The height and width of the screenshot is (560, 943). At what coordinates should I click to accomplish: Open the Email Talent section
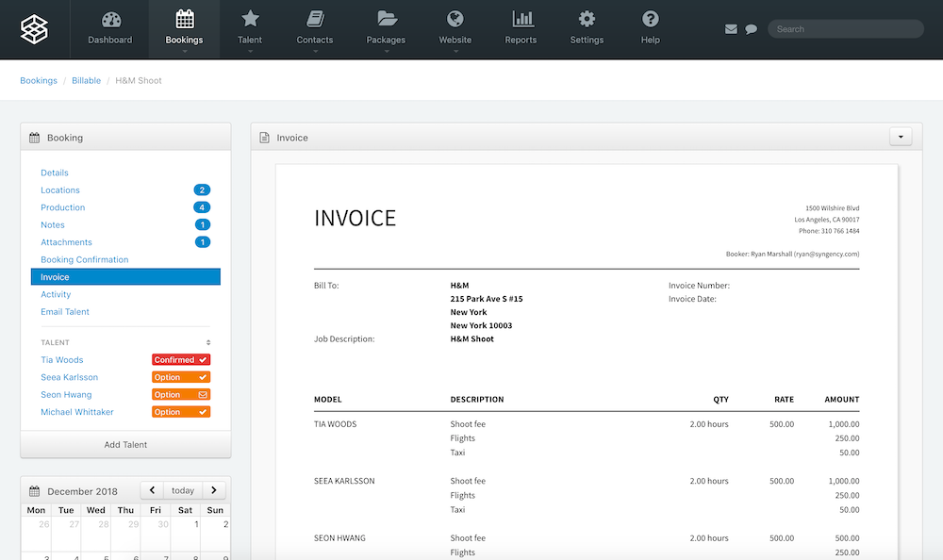[65, 312]
